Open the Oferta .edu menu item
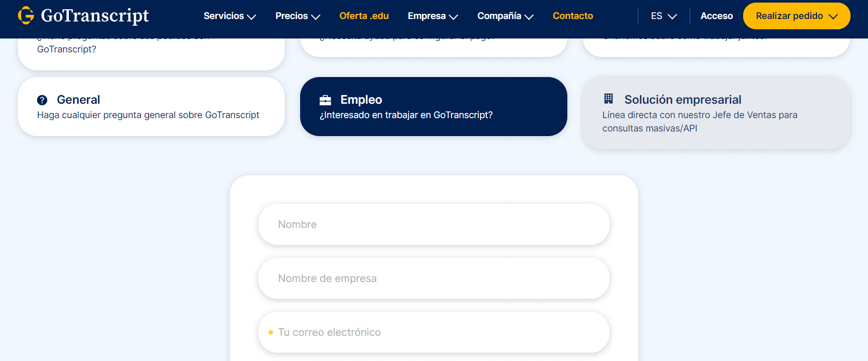Image resolution: width=868 pixels, height=361 pixels. click(x=364, y=16)
